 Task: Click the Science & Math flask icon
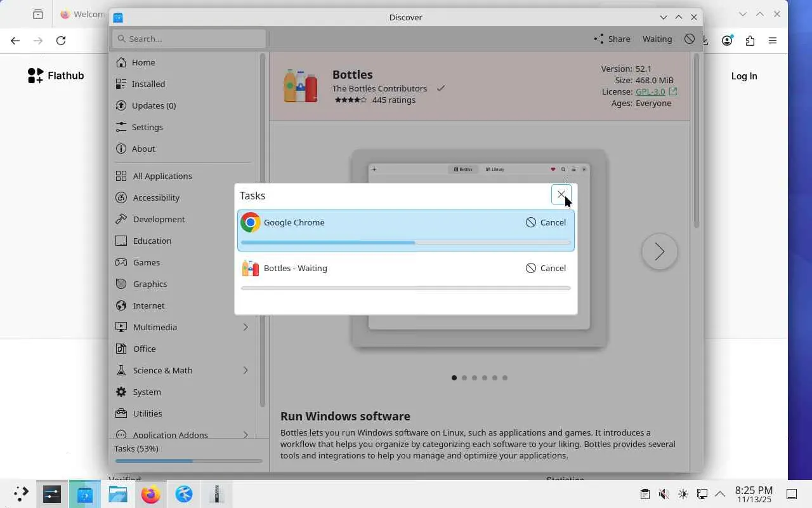[x=121, y=370]
